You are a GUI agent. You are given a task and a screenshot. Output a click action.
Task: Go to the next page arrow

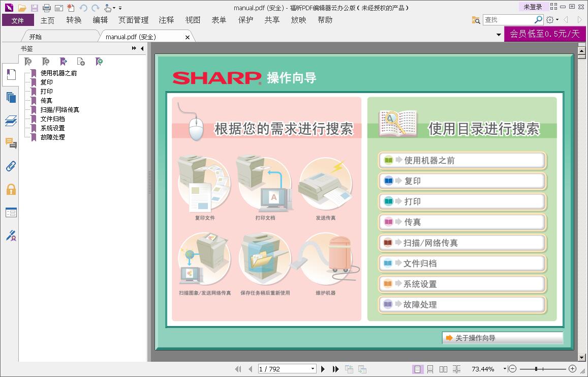pos(323,369)
